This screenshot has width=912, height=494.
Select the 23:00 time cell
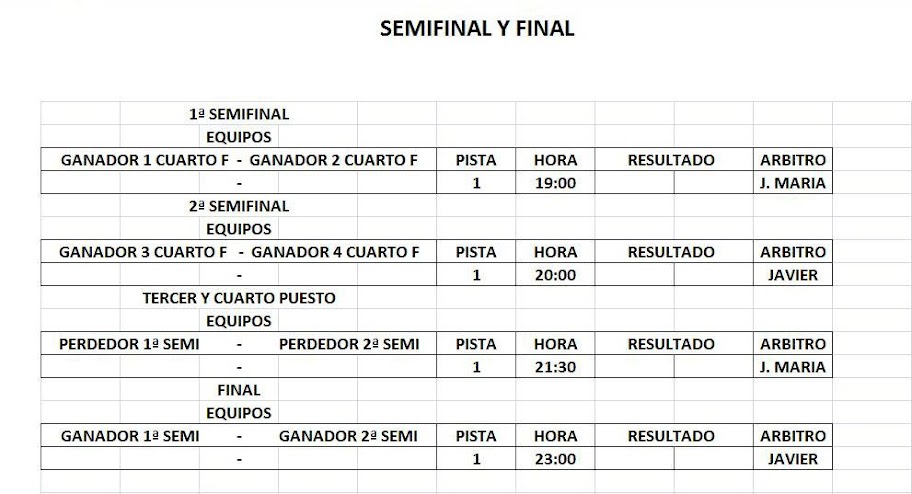tap(555, 459)
